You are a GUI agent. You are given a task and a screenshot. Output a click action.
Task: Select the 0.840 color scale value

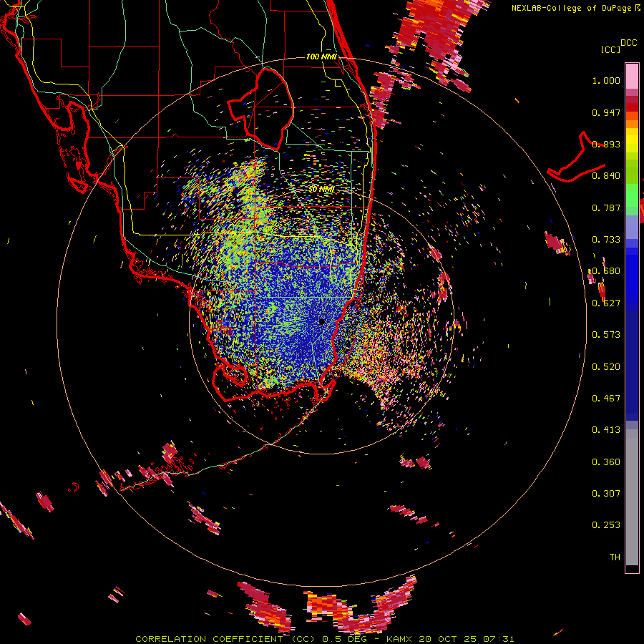[606, 176]
